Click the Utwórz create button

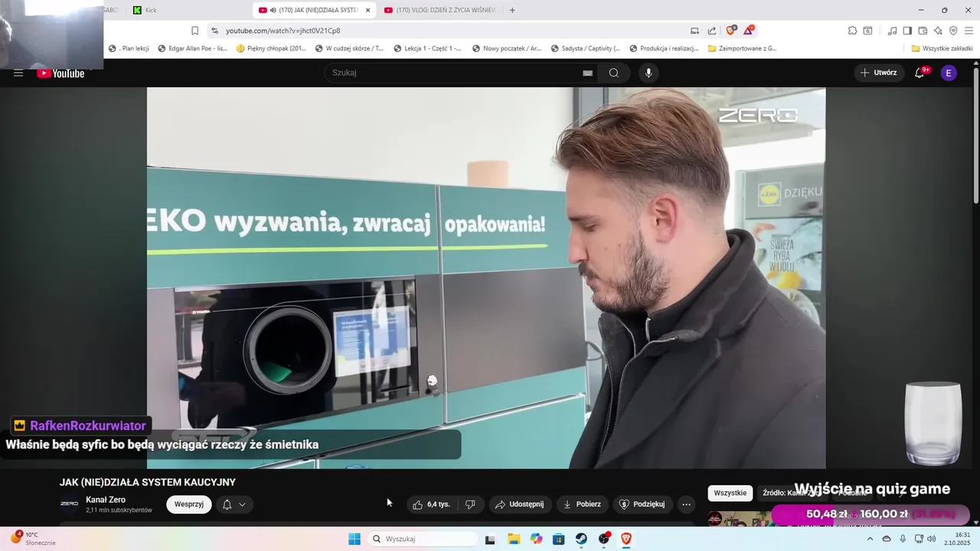point(878,73)
